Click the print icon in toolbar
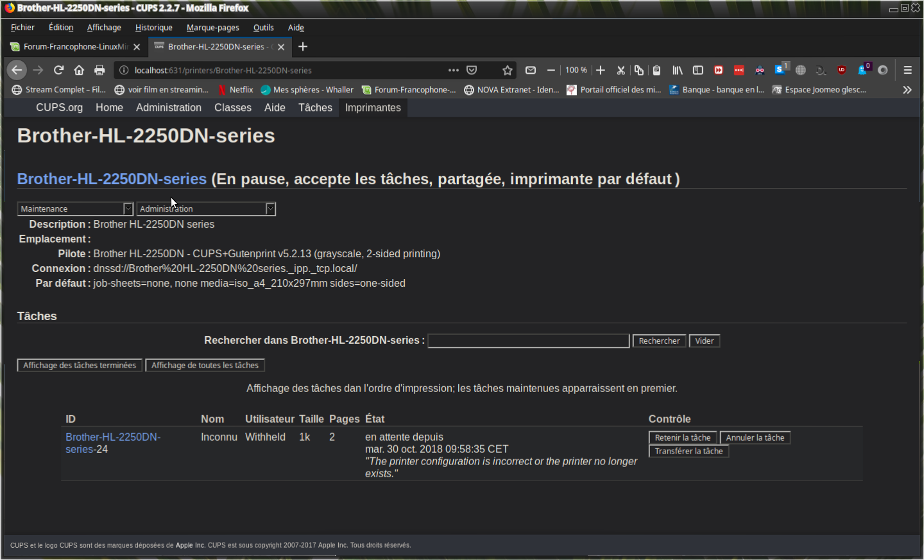 99,70
